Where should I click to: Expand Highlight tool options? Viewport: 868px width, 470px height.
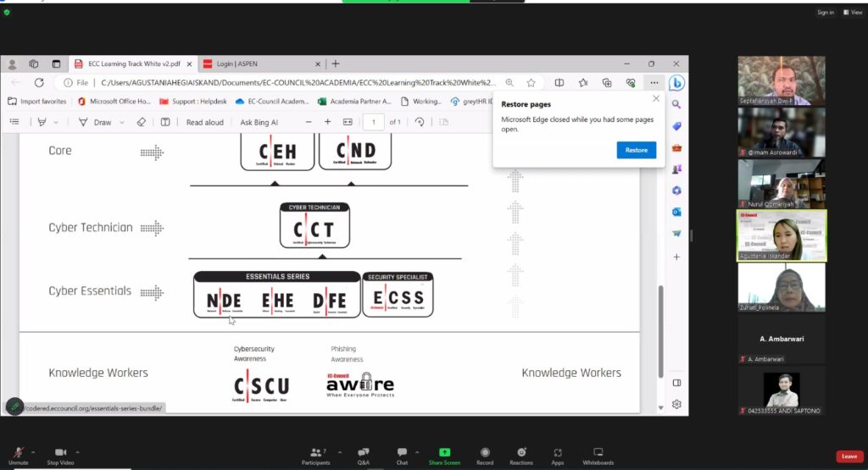pos(56,122)
